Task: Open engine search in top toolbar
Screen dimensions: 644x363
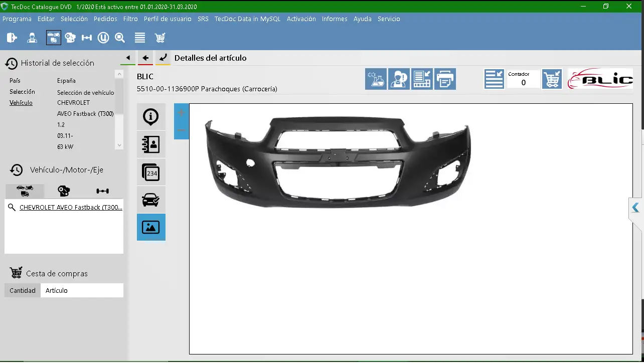Action: pos(70,38)
